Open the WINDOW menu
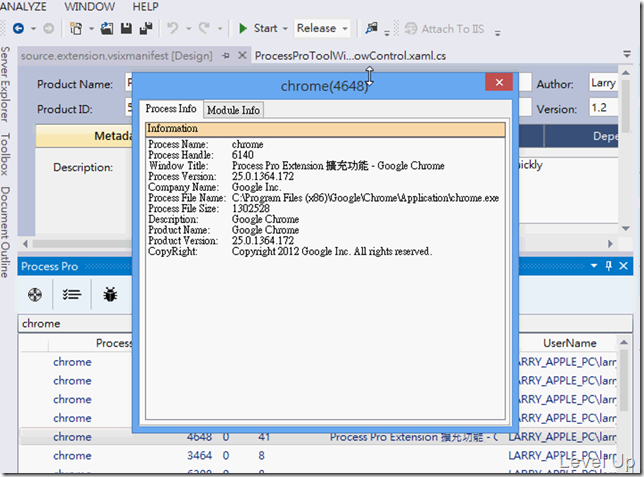 pos(90,7)
